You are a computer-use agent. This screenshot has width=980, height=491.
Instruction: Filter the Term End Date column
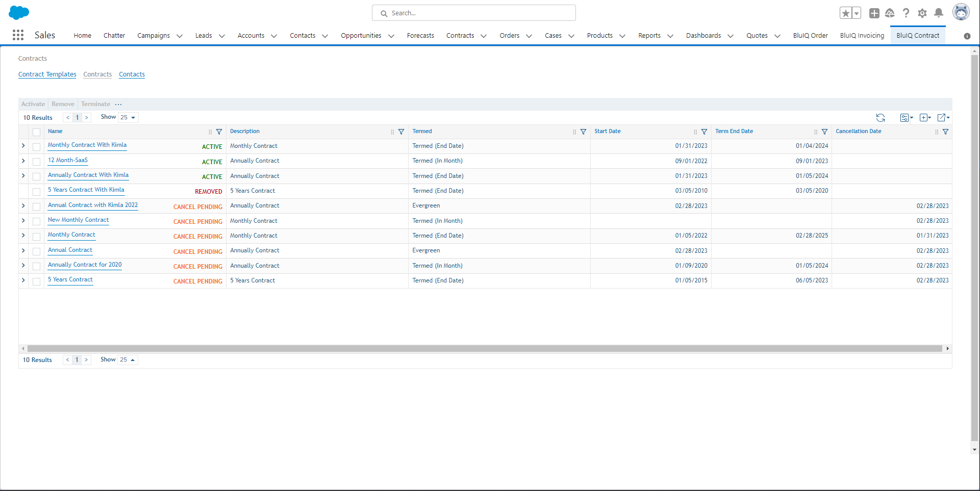[x=825, y=132]
